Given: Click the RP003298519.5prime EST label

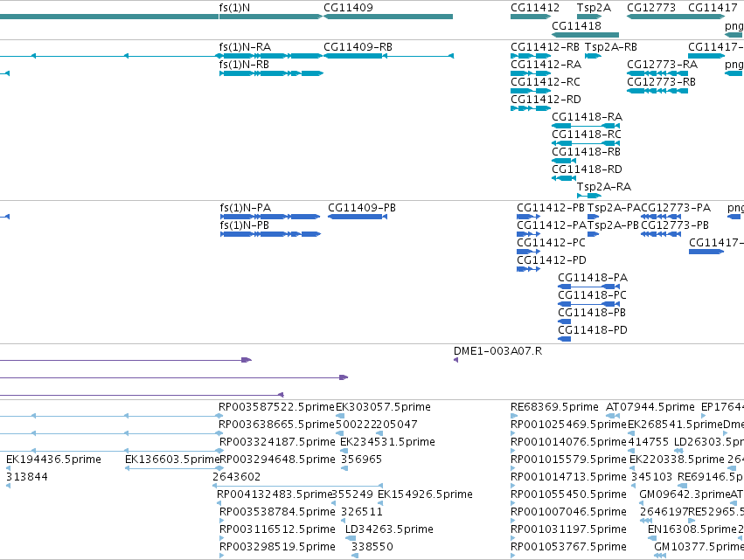Looking at the screenshot, I should click(x=277, y=547).
